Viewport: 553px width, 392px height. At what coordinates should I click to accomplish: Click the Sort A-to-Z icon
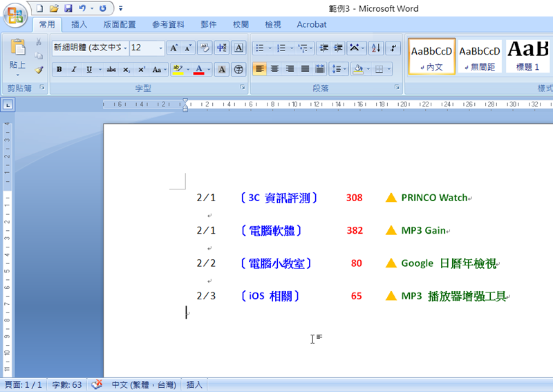point(376,48)
